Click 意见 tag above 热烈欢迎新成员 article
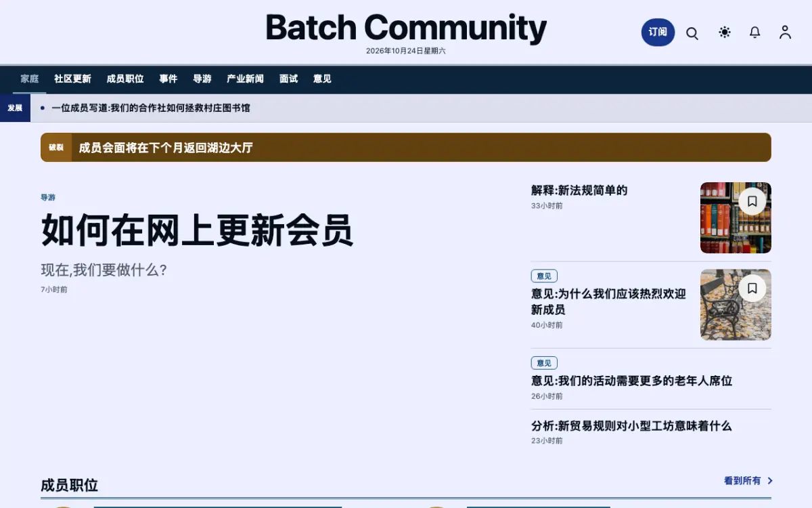This screenshot has height=508, width=812. [x=544, y=276]
